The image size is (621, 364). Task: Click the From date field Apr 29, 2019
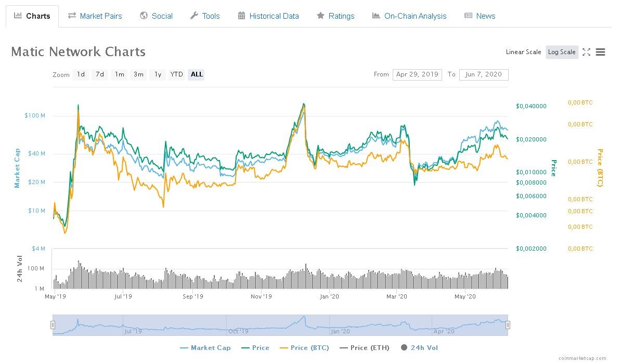(x=417, y=74)
